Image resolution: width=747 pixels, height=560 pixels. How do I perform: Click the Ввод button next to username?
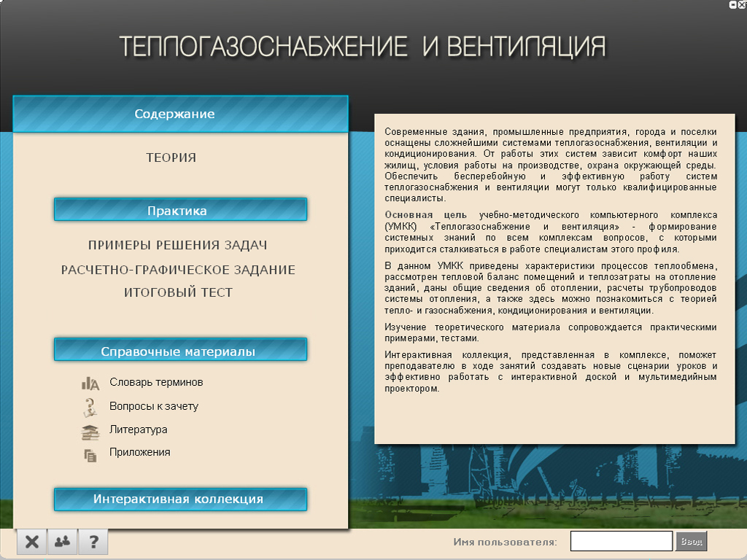(691, 541)
